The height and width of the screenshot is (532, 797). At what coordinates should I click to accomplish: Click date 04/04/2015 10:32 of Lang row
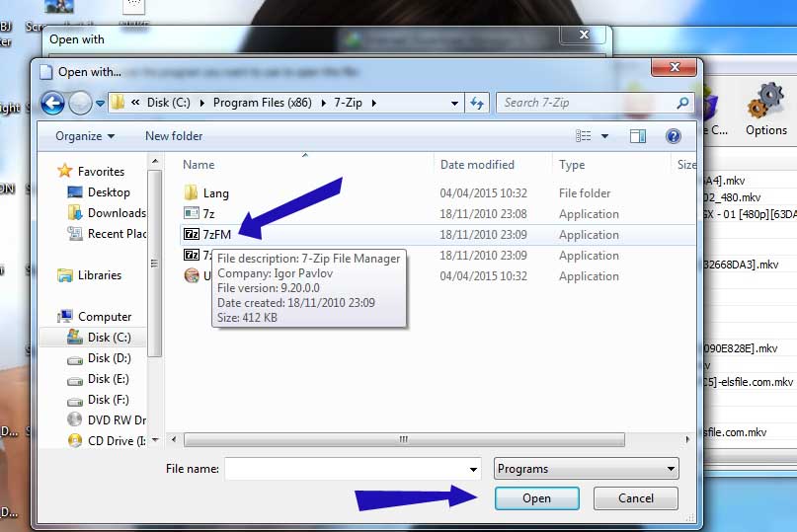483,193
